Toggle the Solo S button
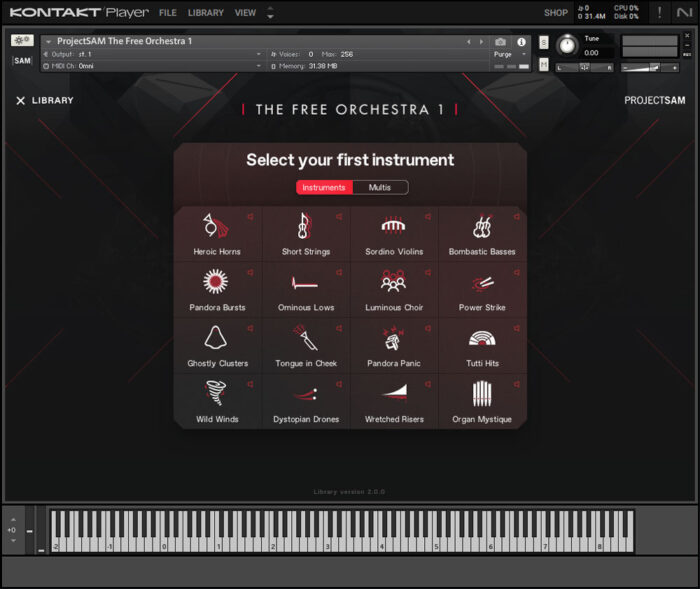Image resolution: width=700 pixels, height=589 pixels. click(543, 42)
